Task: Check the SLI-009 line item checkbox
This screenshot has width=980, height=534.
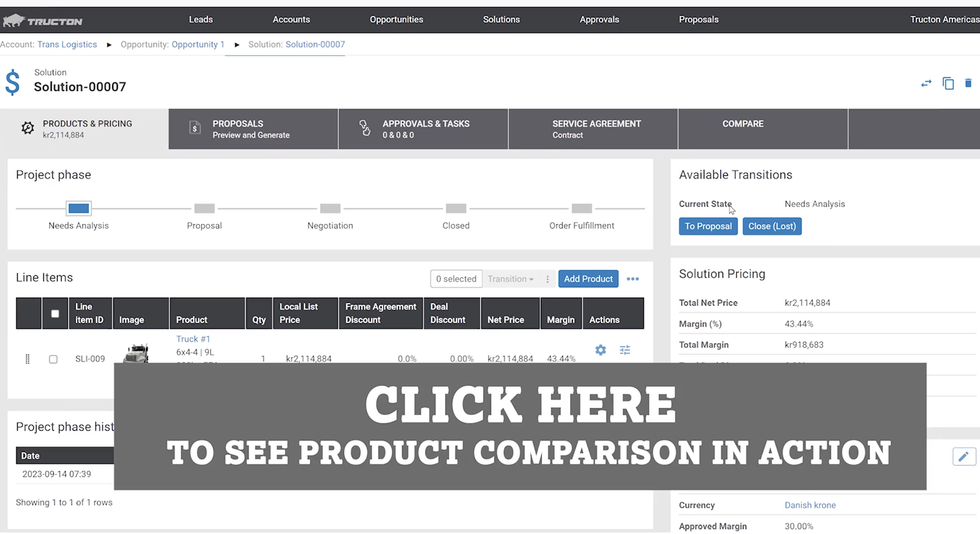Action: click(x=53, y=359)
